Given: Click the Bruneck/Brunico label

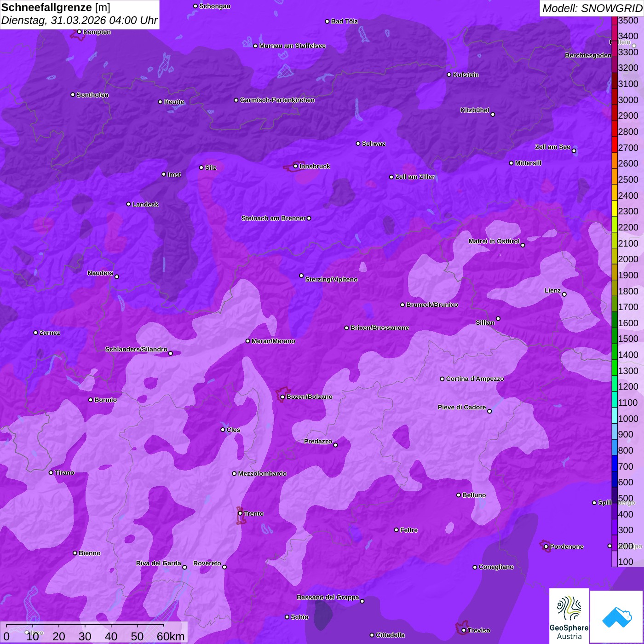Looking at the screenshot, I should click(x=432, y=305).
